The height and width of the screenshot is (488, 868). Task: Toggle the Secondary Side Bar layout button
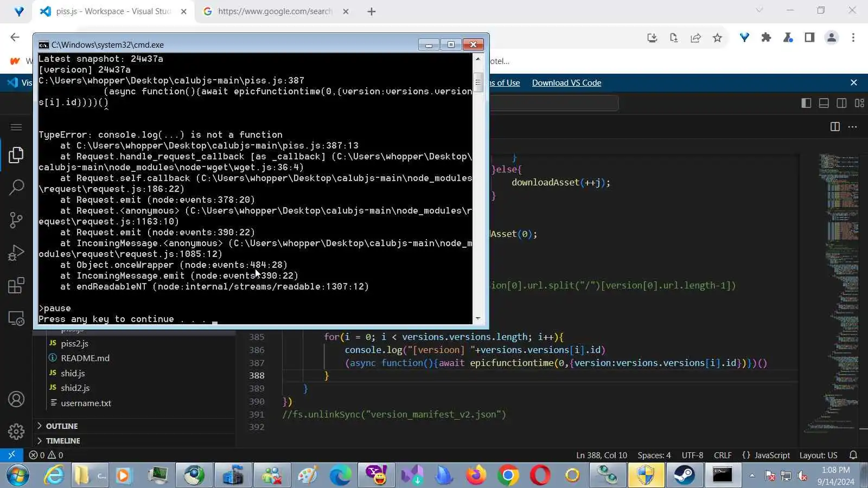pos(841,103)
